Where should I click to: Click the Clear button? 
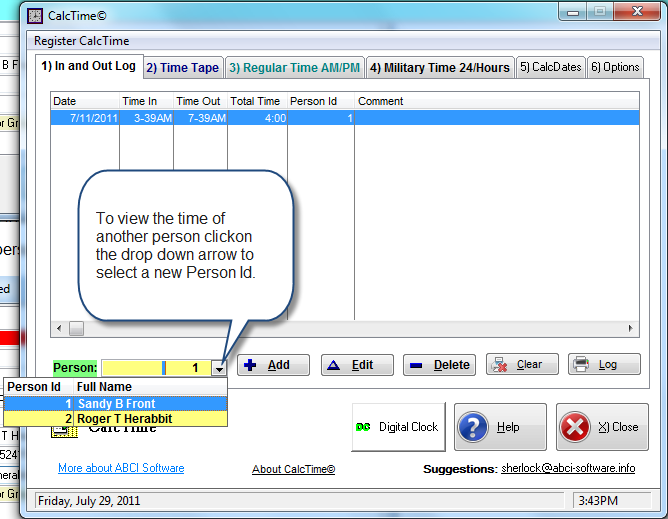pos(522,364)
